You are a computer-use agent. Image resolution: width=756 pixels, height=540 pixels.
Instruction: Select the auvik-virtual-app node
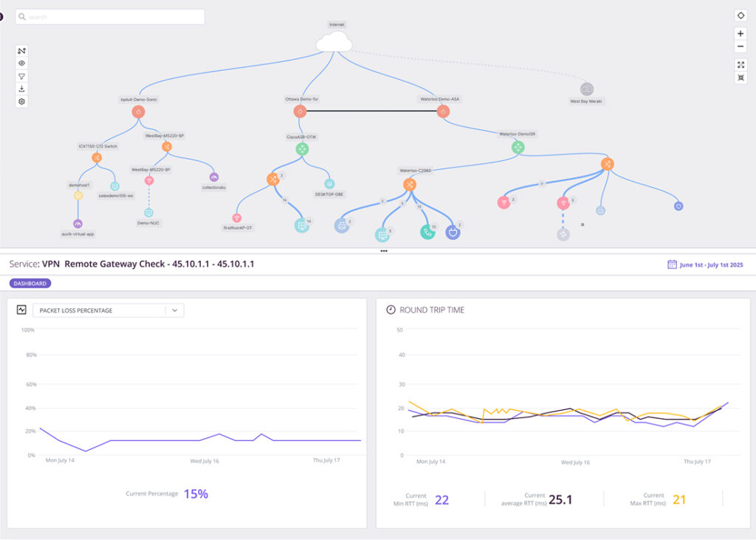coord(78,224)
